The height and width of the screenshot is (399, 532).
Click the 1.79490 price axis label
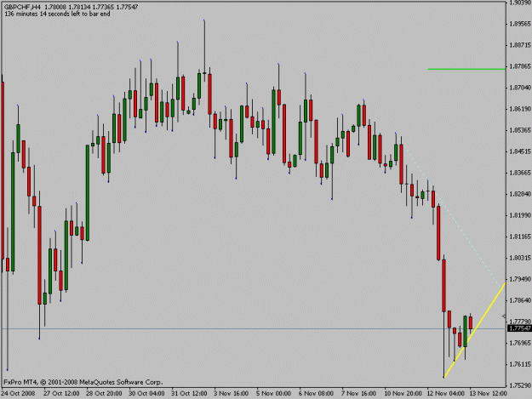click(520, 279)
